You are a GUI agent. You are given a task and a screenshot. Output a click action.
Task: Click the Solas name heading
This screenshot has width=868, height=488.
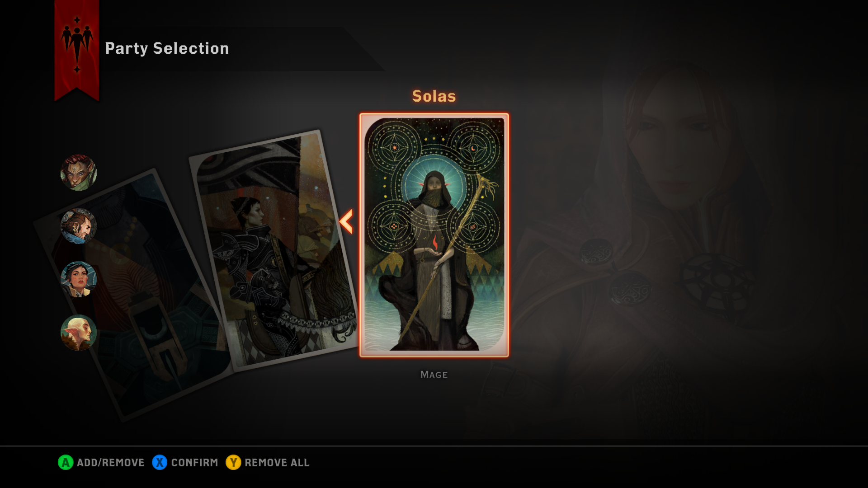(x=434, y=96)
